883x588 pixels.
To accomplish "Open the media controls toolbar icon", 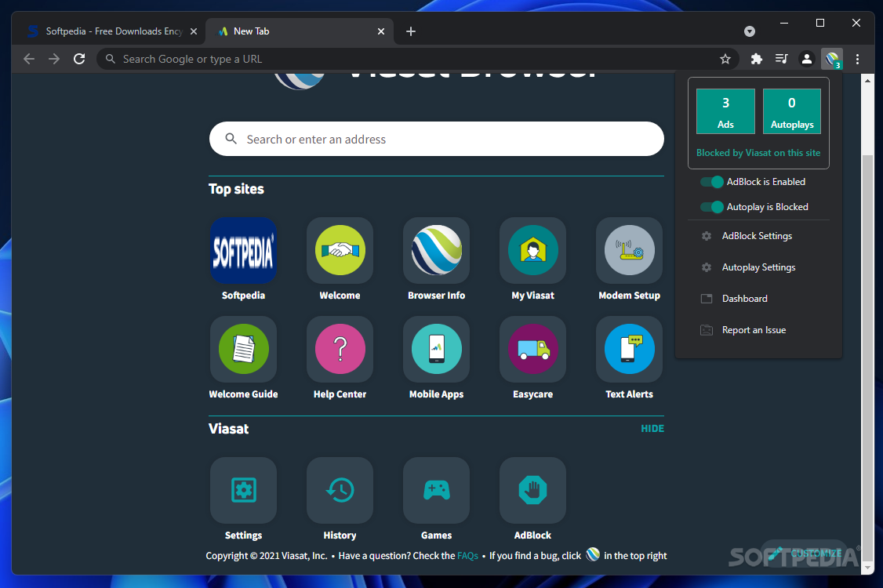I will pyautogui.click(x=781, y=59).
